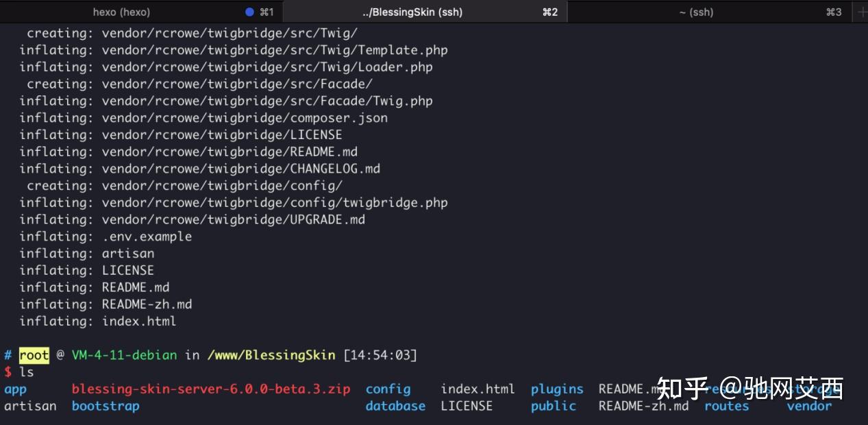This screenshot has width=868, height=425.
Task: Click the LICENSE file in ls output
Action: click(x=467, y=406)
